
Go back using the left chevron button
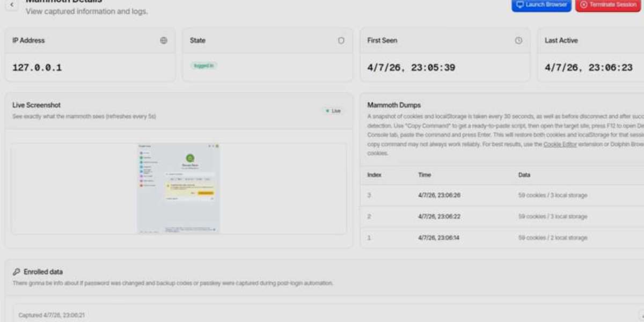(x=12, y=4)
